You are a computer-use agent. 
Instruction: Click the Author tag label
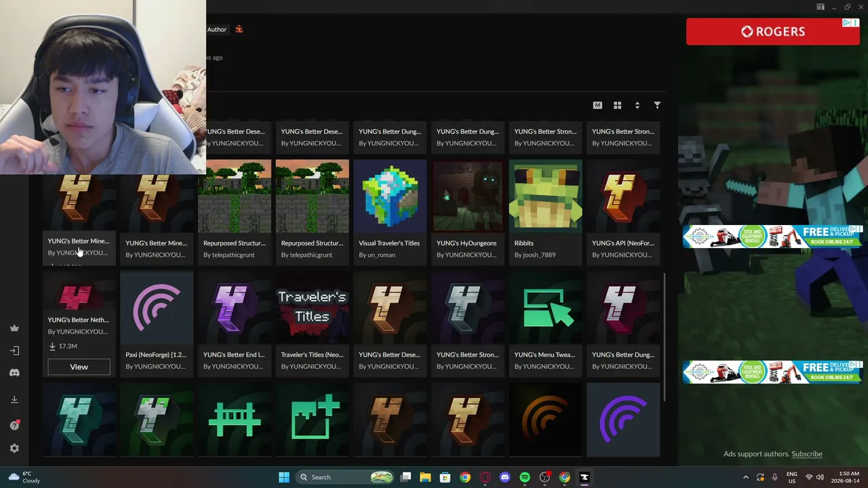[217, 29]
